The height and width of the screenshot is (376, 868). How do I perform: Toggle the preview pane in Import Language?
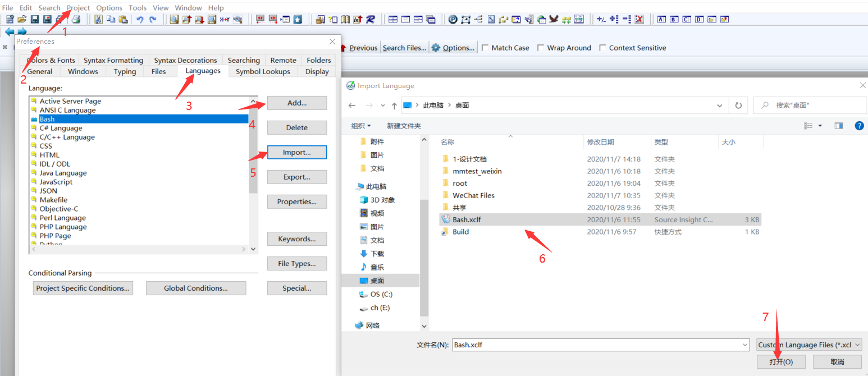(x=839, y=126)
